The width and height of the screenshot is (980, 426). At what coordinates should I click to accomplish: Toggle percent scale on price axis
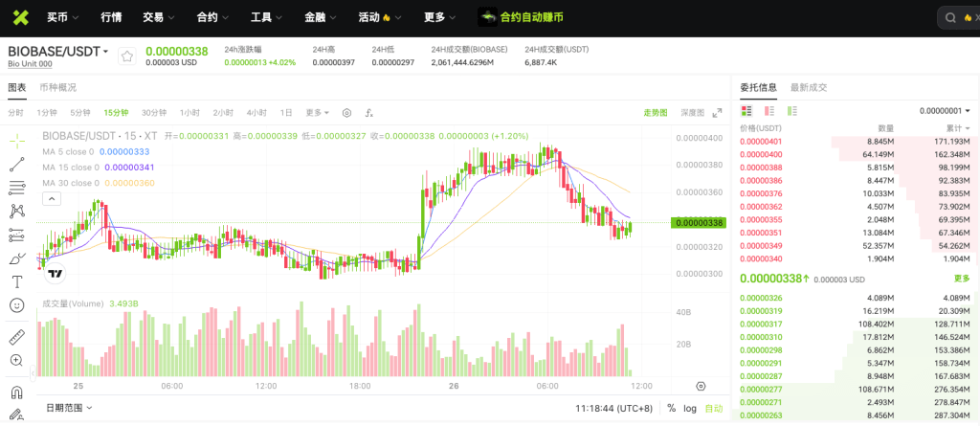point(671,409)
